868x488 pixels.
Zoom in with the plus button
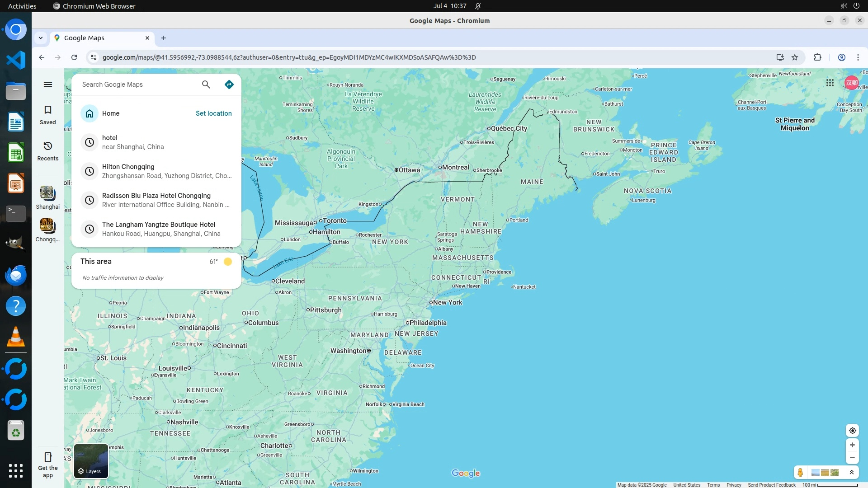pos(852,445)
